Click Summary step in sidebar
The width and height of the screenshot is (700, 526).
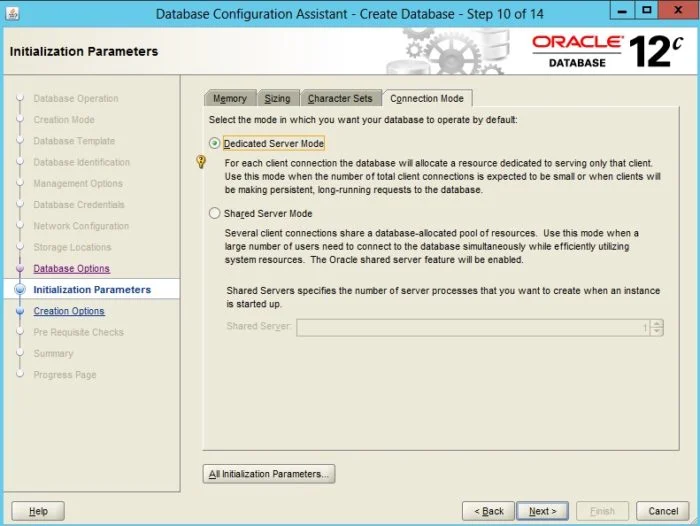[x=53, y=353]
